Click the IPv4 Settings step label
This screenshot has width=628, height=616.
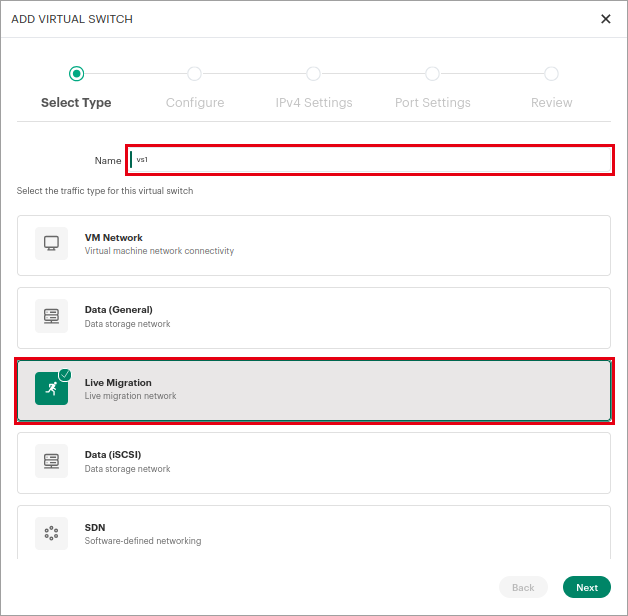point(314,103)
